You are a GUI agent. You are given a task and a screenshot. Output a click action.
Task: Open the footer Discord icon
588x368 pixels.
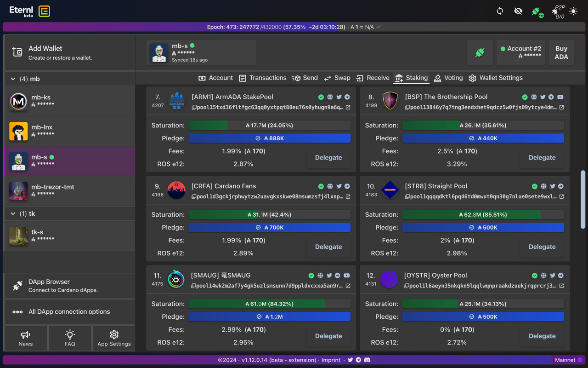pos(367,360)
